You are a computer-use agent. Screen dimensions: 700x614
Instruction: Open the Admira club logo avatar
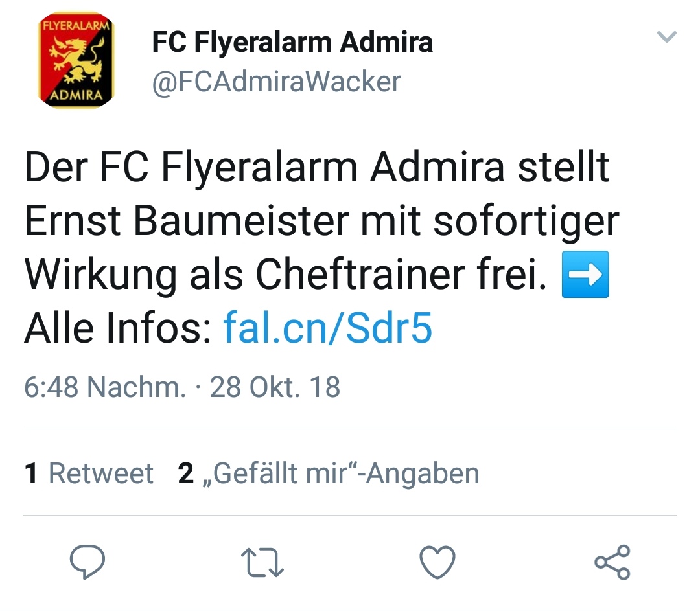[x=76, y=60]
